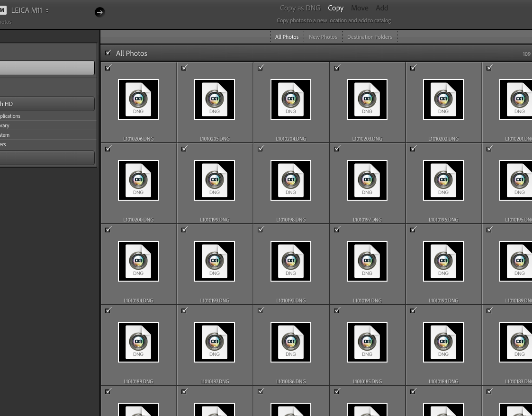Open the System folder in source panel

pos(48,135)
